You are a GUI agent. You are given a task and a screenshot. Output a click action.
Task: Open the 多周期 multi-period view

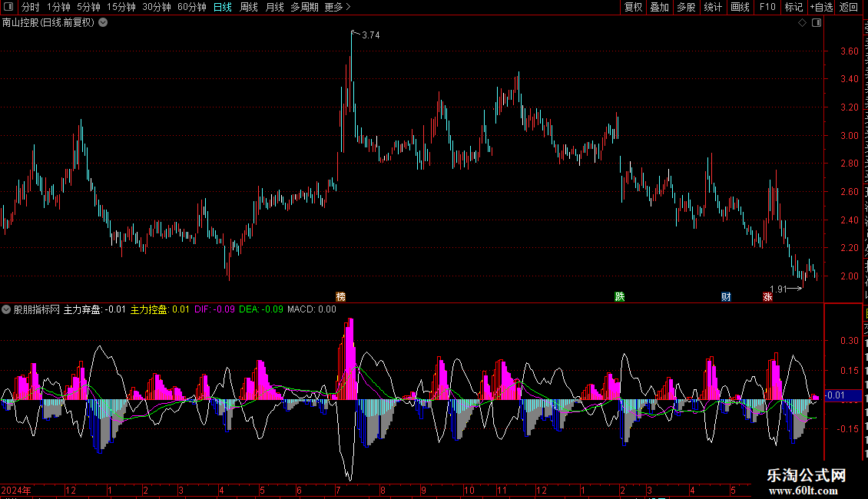(x=304, y=7)
